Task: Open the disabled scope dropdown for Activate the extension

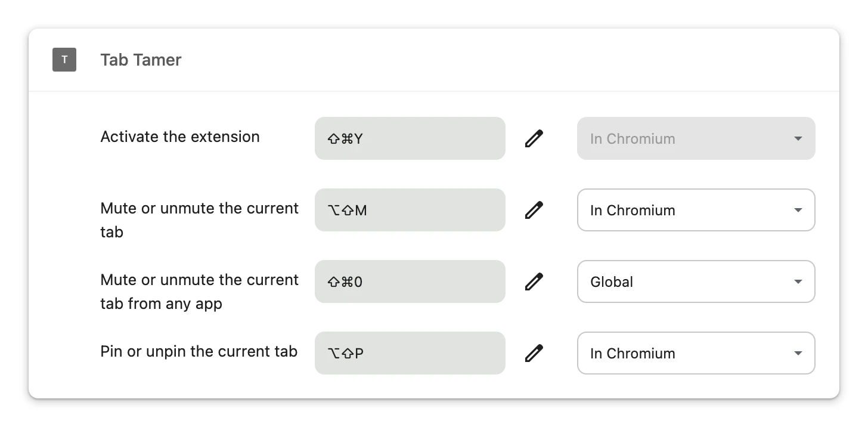Action: click(696, 138)
